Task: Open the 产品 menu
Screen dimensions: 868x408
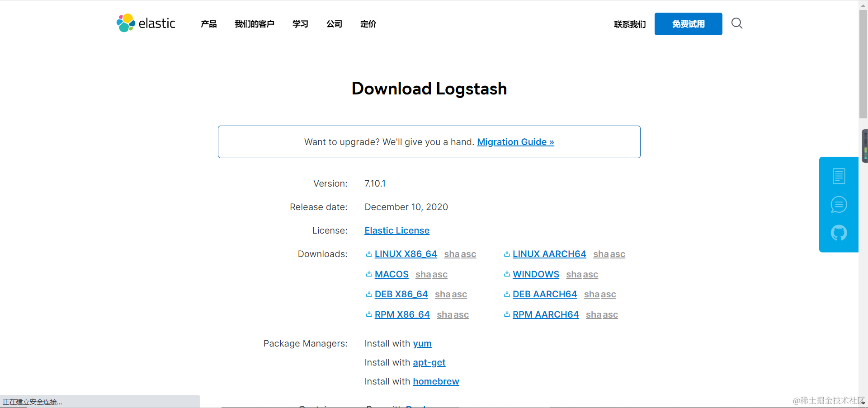Action: coord(209,24)
